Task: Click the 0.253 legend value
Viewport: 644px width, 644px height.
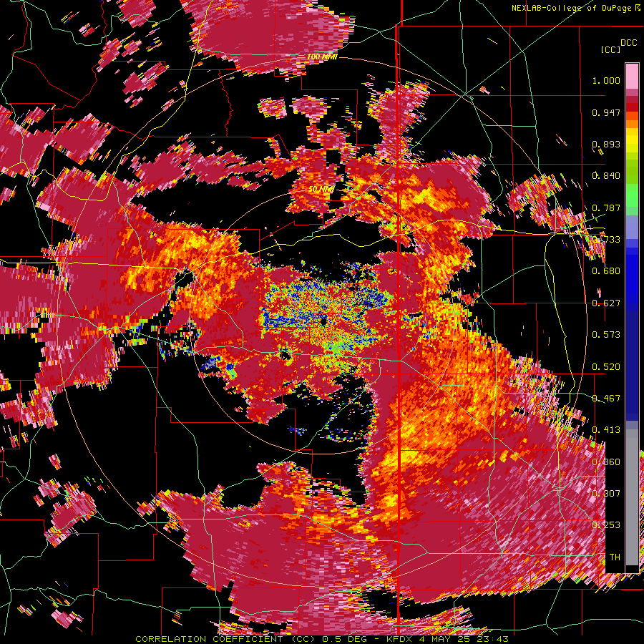Action: [x=606, y=525]
